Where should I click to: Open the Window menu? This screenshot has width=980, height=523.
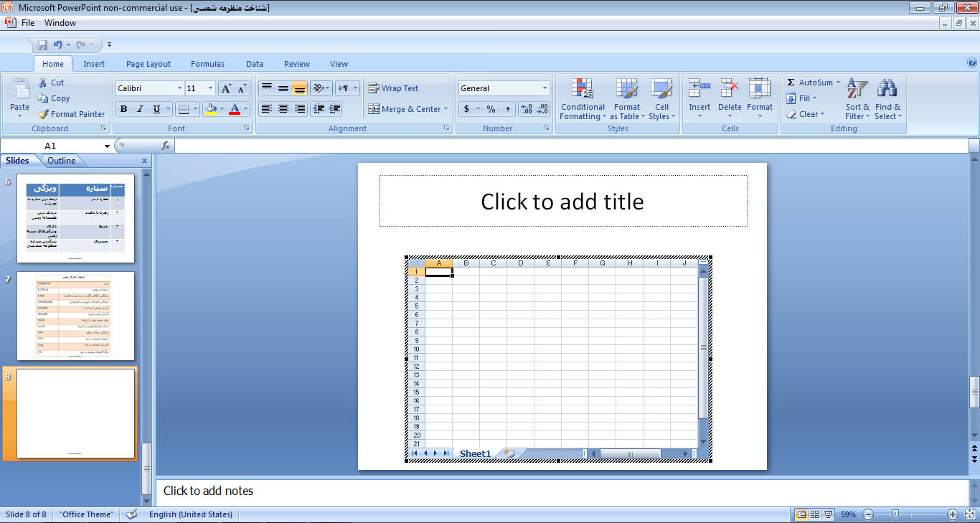point(60,23)
